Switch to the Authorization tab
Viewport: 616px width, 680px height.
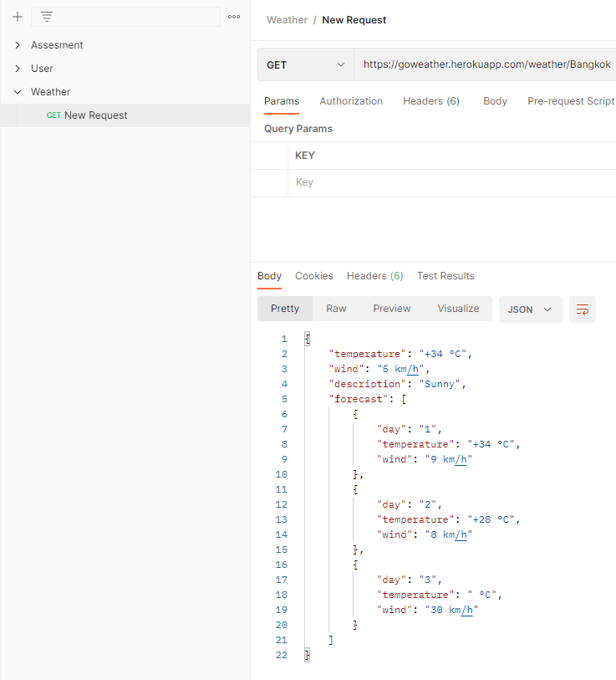(x=351, y=101)
